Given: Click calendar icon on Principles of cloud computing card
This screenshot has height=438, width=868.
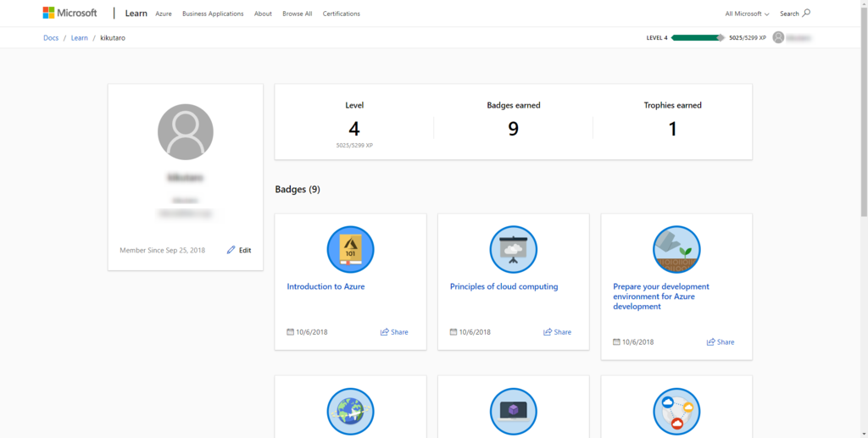Looking at the screenshot, I should 453,332.
